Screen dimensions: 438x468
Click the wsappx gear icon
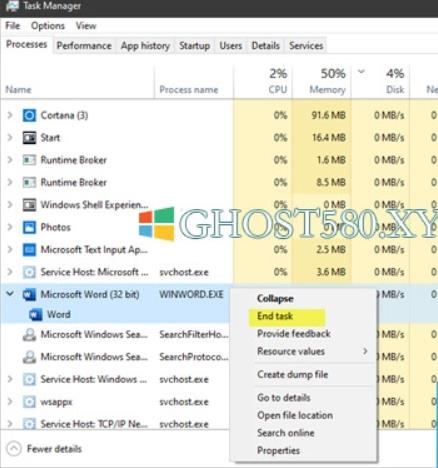pos(29,402)
